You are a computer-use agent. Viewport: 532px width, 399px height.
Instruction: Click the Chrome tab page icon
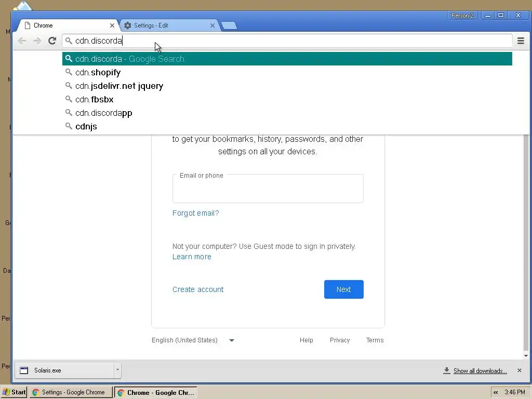click(x=28, y=25)
